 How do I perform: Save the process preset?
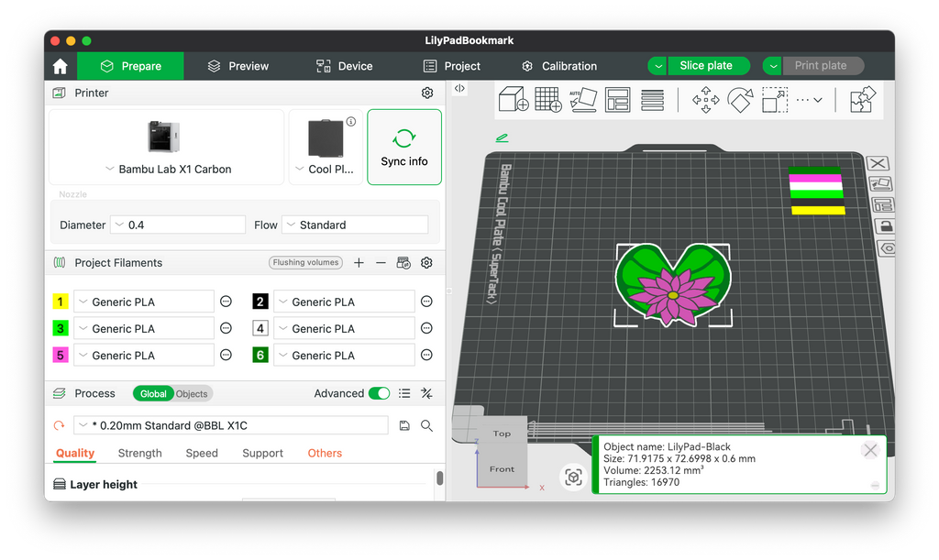click(404, 425)
